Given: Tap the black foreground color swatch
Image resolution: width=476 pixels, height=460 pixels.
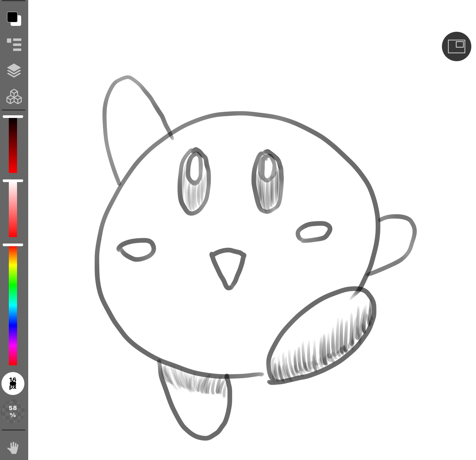Looking at the screenshot, I should 12,17.
